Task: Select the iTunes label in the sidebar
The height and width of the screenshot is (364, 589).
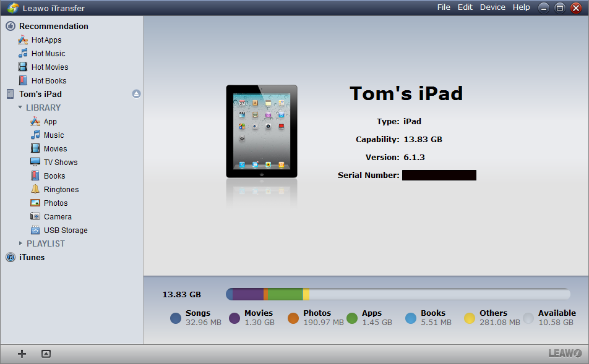Action: [32, 258]
